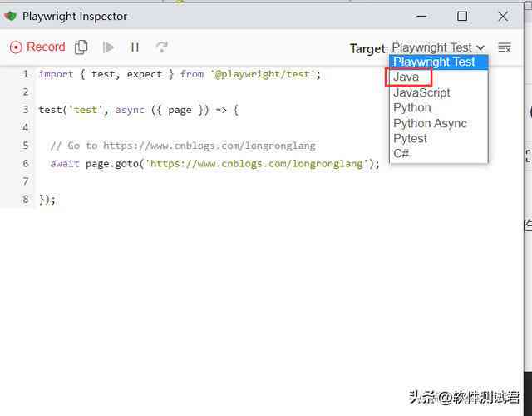Close the Playwright Inspector window

(503, 16)
